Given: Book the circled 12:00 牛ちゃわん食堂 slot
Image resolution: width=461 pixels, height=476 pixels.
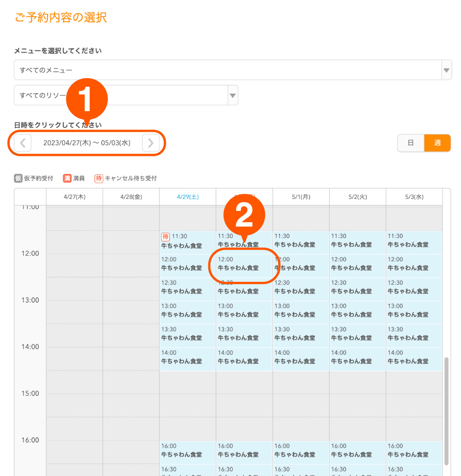Looking at the screenshot, I should pyautogui.click(x=244, y=264).
